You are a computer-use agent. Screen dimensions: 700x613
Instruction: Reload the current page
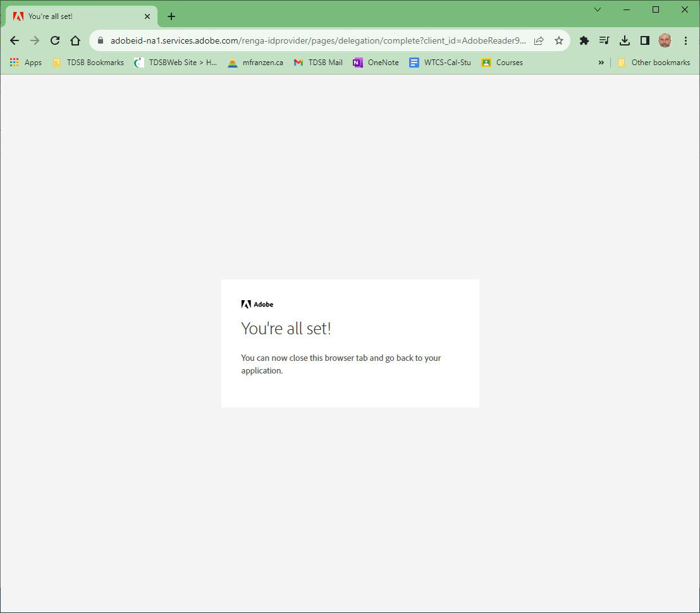tap(55, 40)
